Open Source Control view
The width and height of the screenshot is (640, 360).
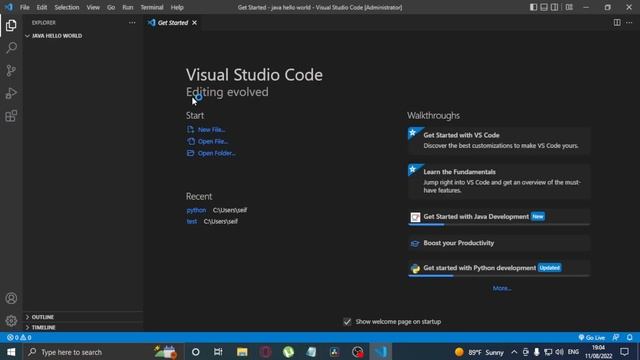11,71
